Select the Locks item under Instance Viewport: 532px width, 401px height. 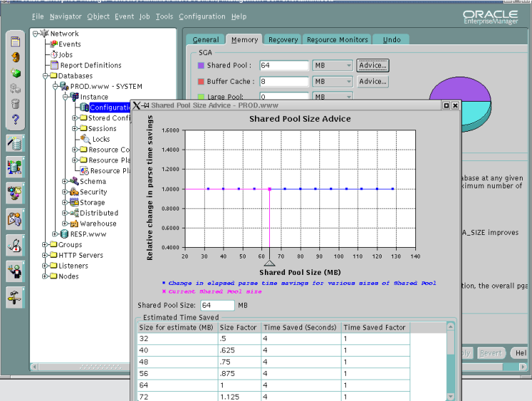coord(100,139)
